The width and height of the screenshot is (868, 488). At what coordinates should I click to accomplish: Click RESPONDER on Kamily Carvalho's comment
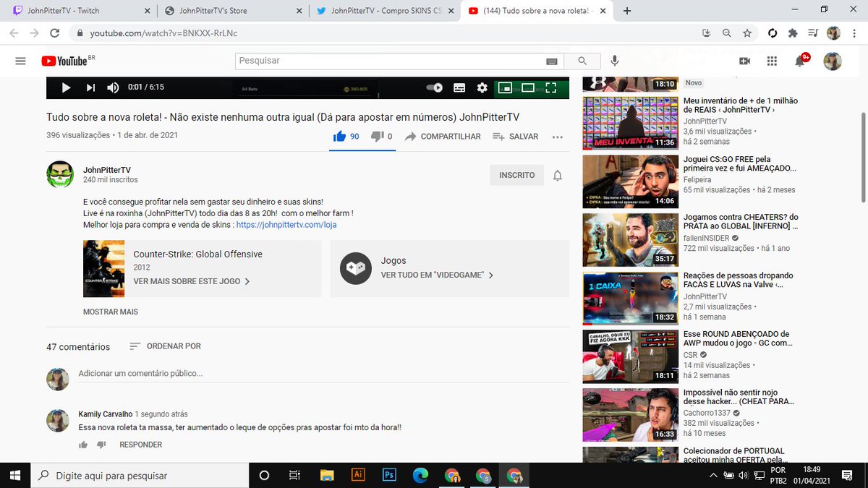[141, 445]
